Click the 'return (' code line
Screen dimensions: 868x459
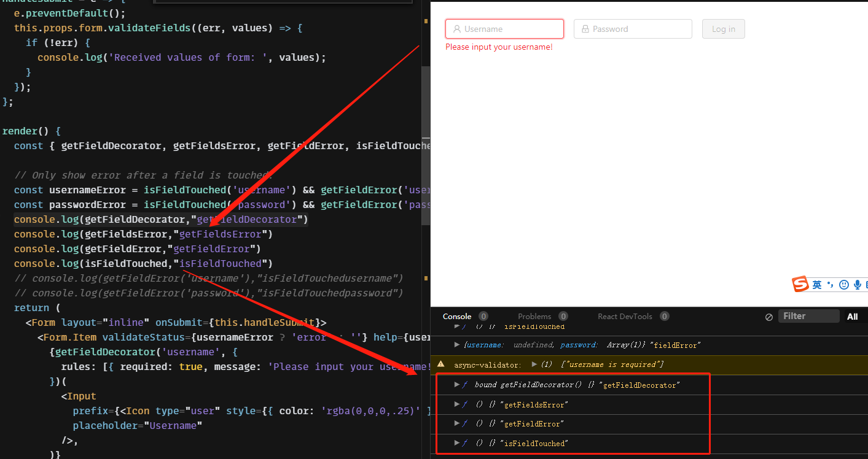click(x=37, y=307)
